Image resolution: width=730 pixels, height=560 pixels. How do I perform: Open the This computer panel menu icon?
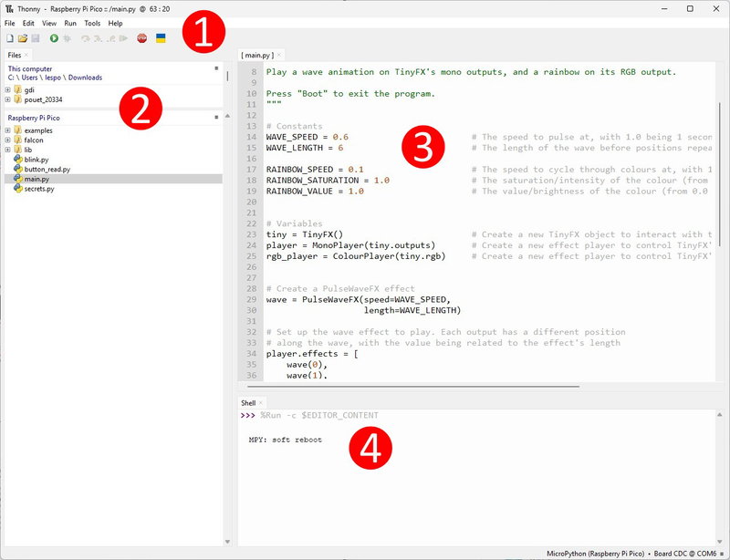pyautogui.click(x=216, y=68)
